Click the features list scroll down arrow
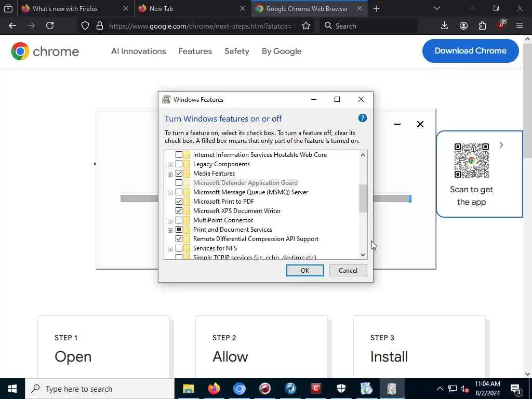 (363, 255)
